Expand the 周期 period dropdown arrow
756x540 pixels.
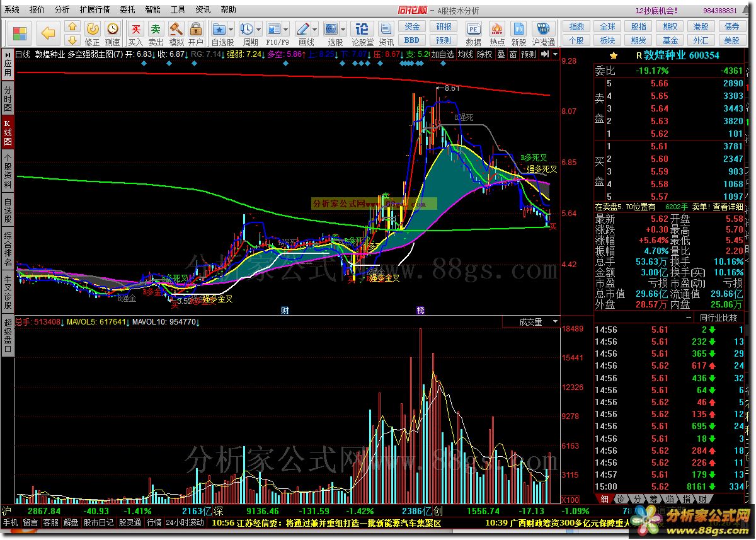(x=259, y=29)
